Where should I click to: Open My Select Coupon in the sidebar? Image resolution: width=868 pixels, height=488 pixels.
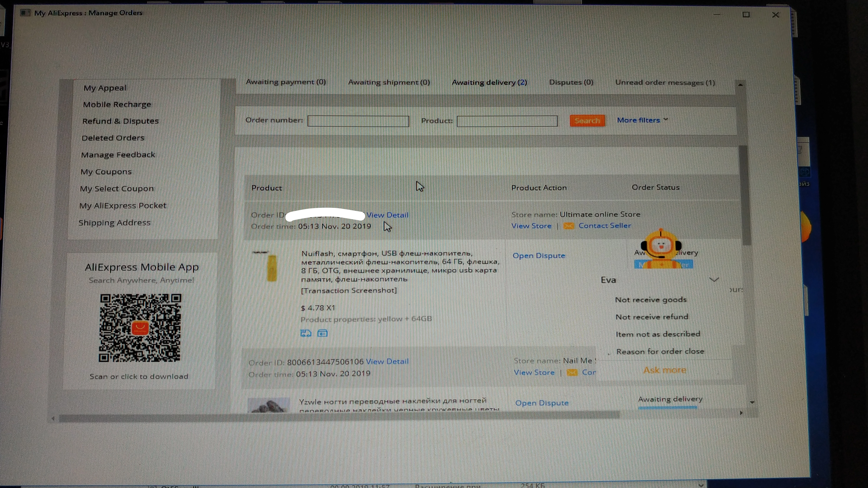117,189
